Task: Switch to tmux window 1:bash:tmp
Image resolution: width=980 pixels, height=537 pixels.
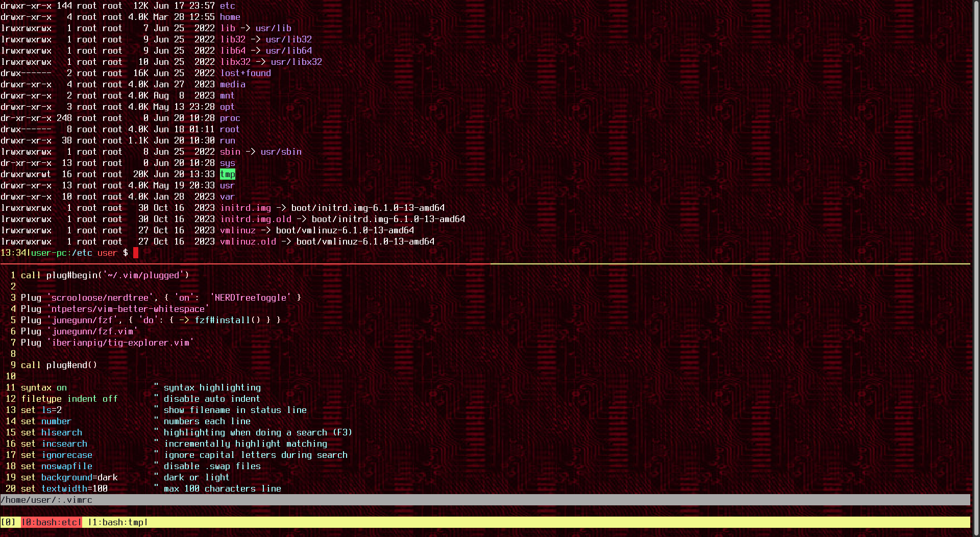Action: [x=118, y=522]
